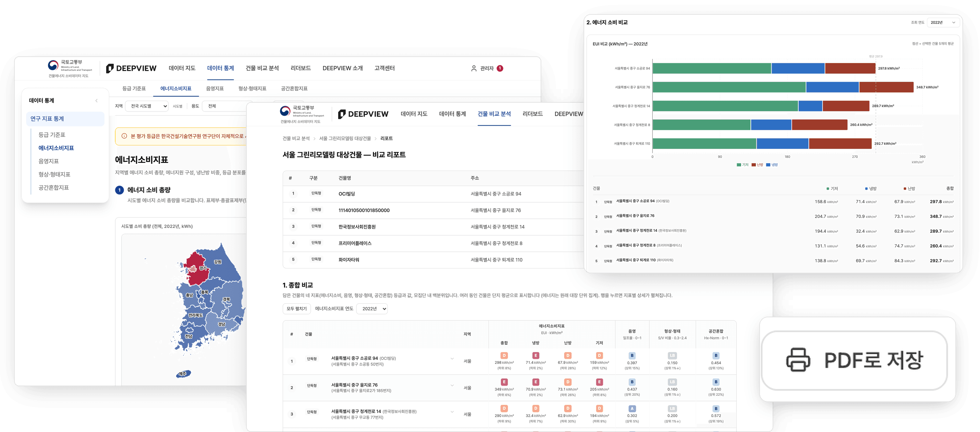Expand the 을지로 76 row chevron

click(x=452, y=385)
